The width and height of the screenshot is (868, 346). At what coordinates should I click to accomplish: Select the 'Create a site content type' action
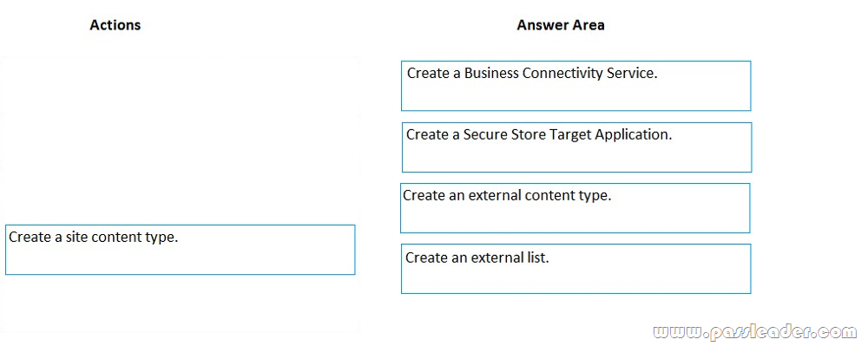pos(180,249)
